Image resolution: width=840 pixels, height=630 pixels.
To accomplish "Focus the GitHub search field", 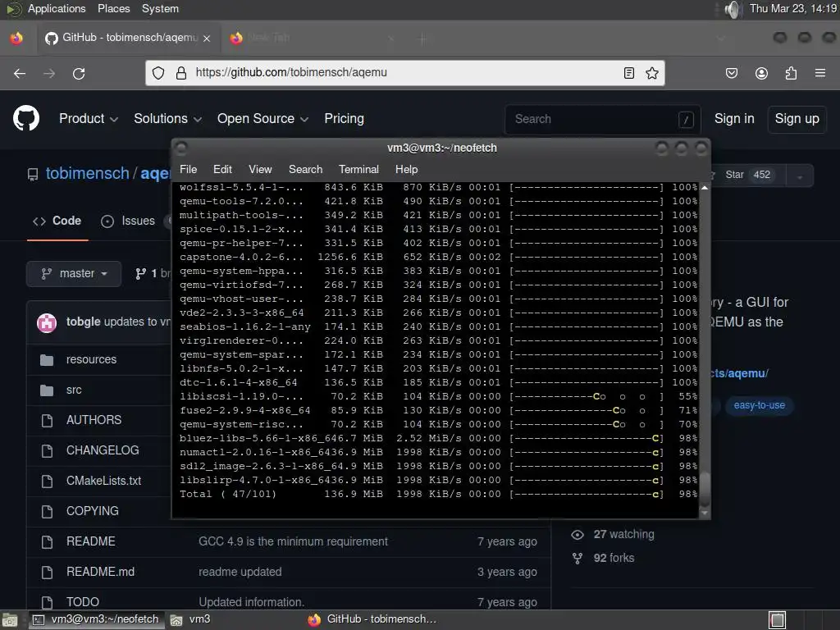I will coord(602,119).
